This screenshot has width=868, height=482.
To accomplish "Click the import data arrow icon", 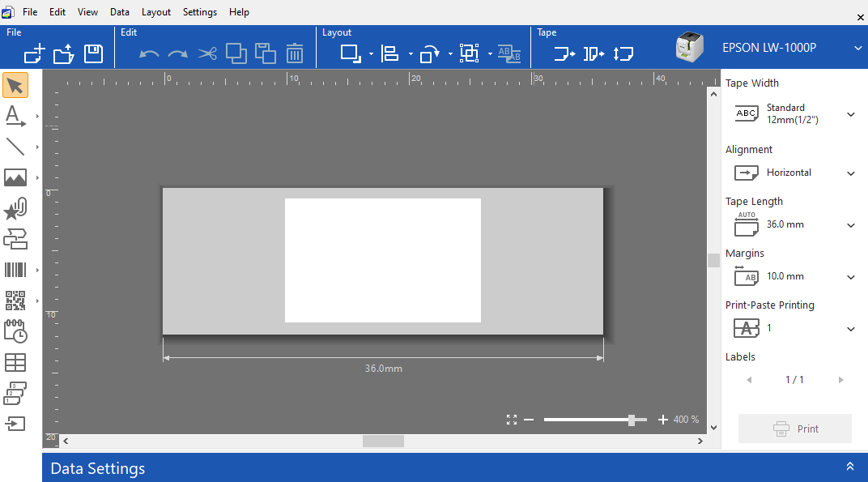I will point(15,424).
